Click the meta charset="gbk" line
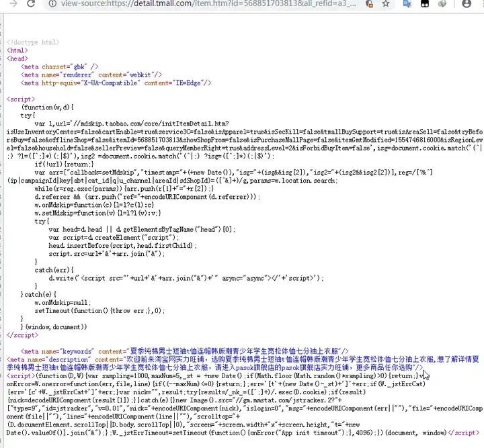The image size is (484, 448). (x=60, y=66)
